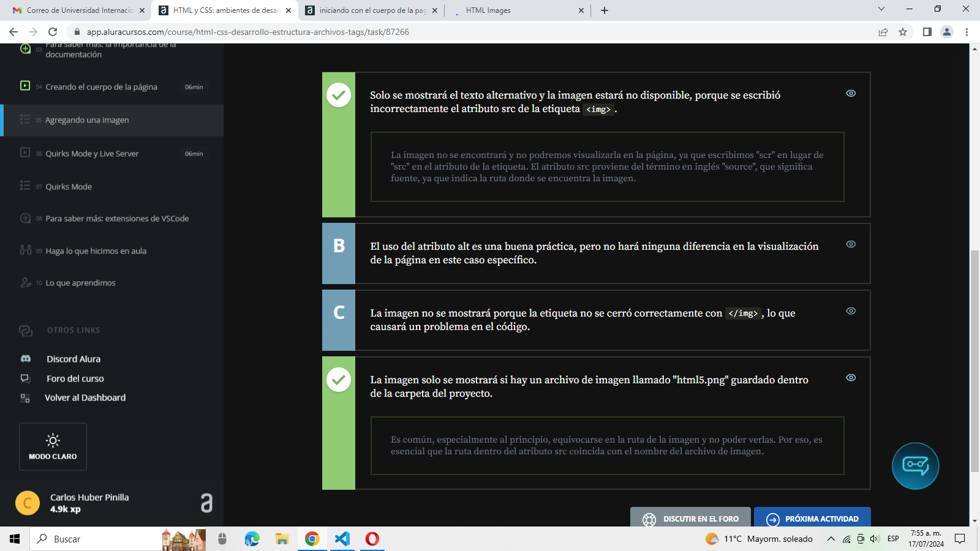Toggle eye icon on option C
Viewport: 980px width, 551px height.
coord(851,311)
